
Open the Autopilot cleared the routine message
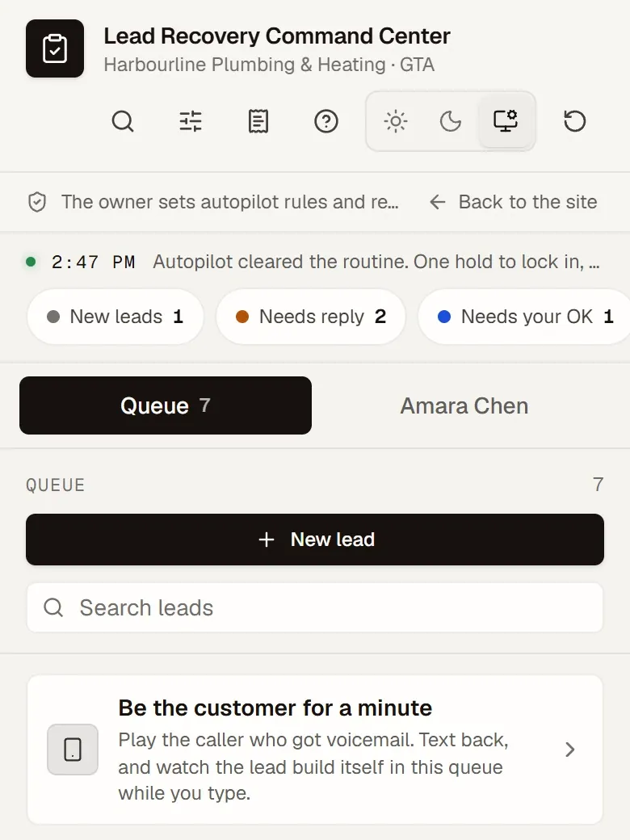coord(376,262)
